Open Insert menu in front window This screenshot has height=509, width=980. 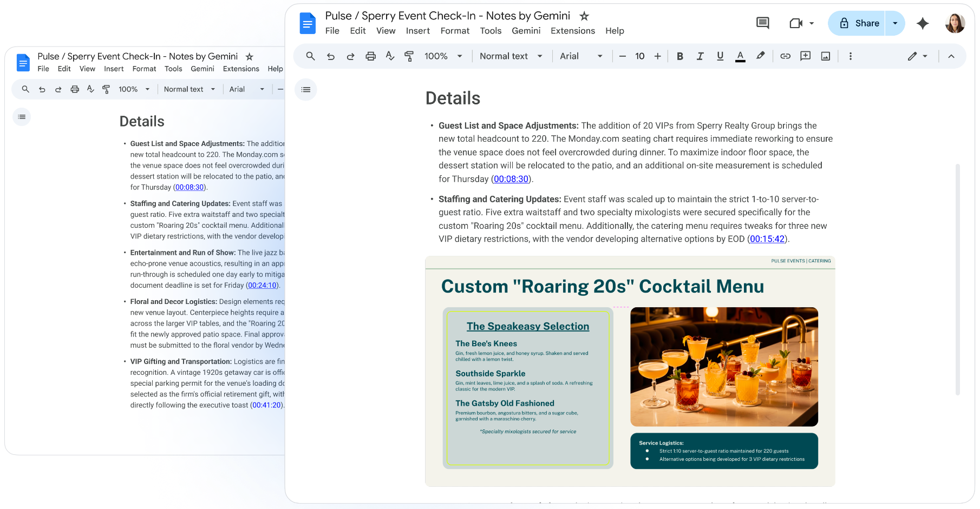pyautogui.click(x=418, y=31)
